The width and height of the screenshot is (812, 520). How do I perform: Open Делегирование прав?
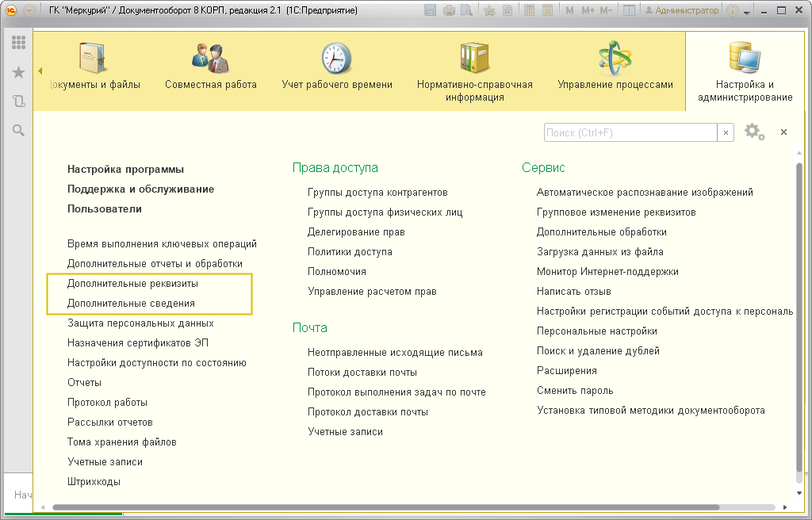[x=356, y=232]
